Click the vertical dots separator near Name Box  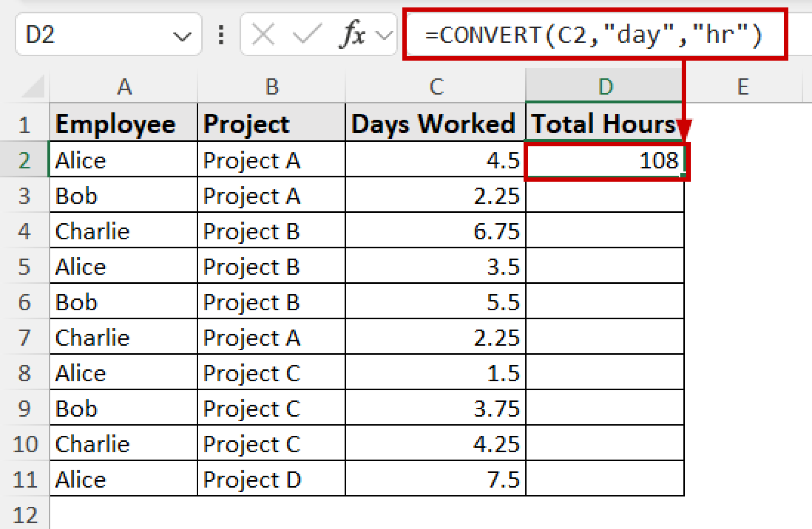(x=220, y=35)
